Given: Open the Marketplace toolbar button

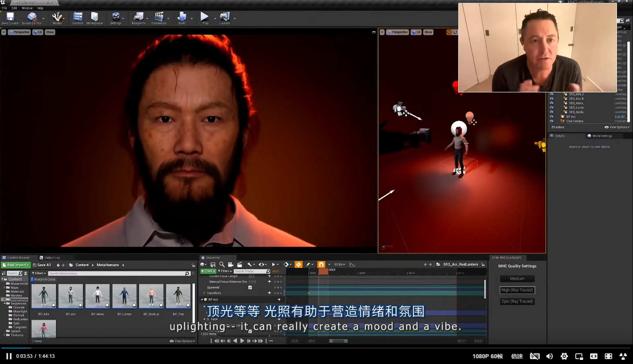Looking at the screenshot, I should 94,18.
